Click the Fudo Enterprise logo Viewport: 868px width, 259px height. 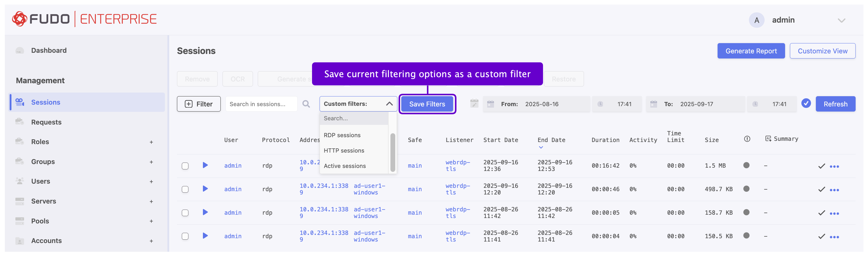click(84, 19)
